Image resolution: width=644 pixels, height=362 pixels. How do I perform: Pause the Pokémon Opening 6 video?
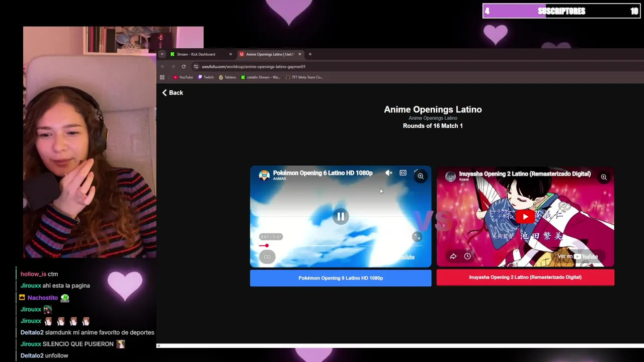coord(341,217)
